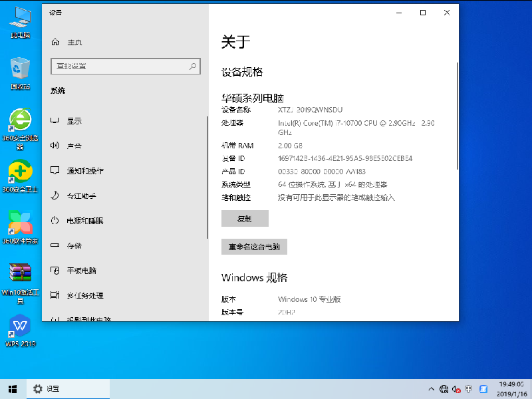Open the 声音 sound settings icon

coord(55,146)
